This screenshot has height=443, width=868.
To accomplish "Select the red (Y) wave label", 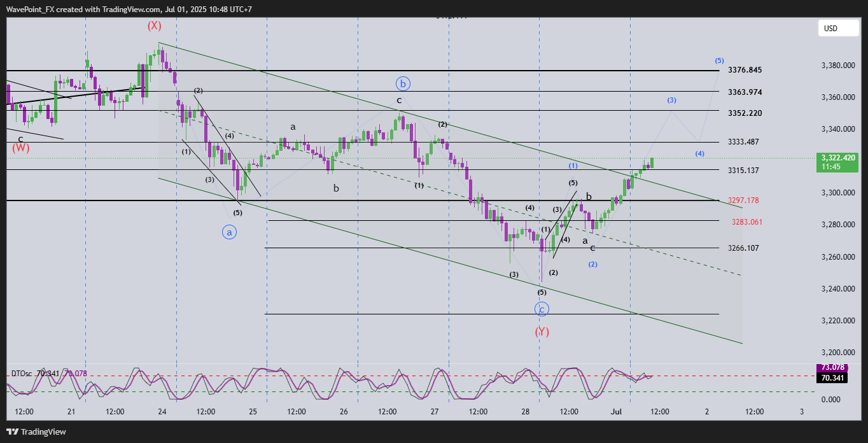I will (x=542, y=332).
